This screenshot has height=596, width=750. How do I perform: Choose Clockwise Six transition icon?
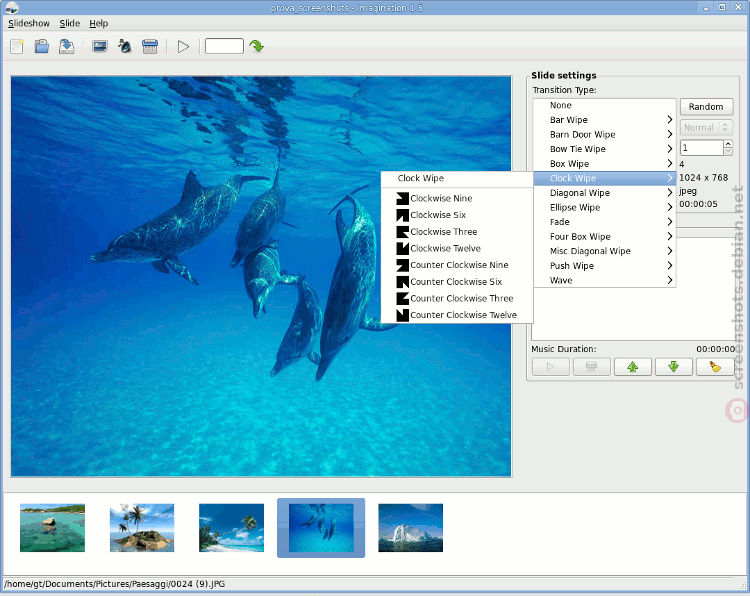point(403,215)
